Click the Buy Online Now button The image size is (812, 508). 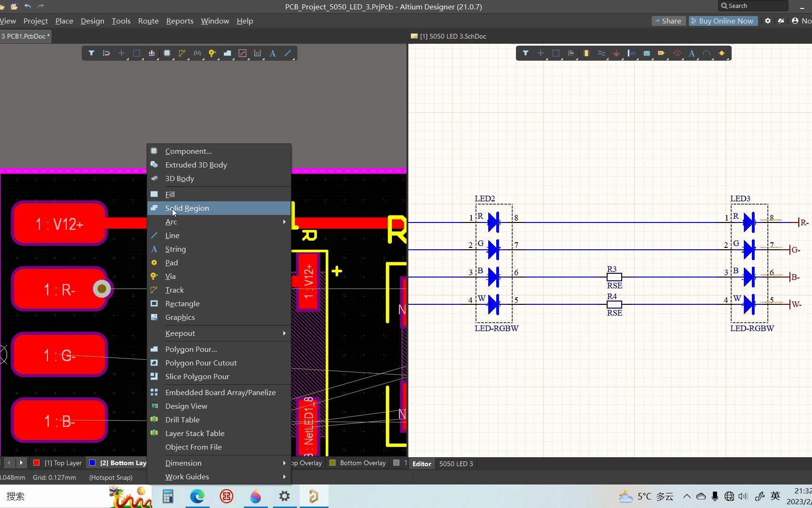point(723,21)
